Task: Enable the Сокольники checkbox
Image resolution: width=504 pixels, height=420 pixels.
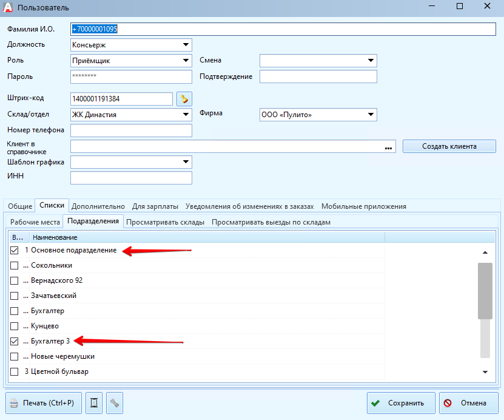Action: click(x=15, y=266)
